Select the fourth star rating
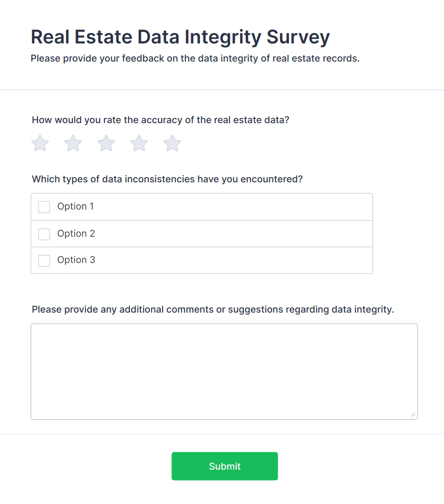 pyautogui.click(x=139, y=143)
